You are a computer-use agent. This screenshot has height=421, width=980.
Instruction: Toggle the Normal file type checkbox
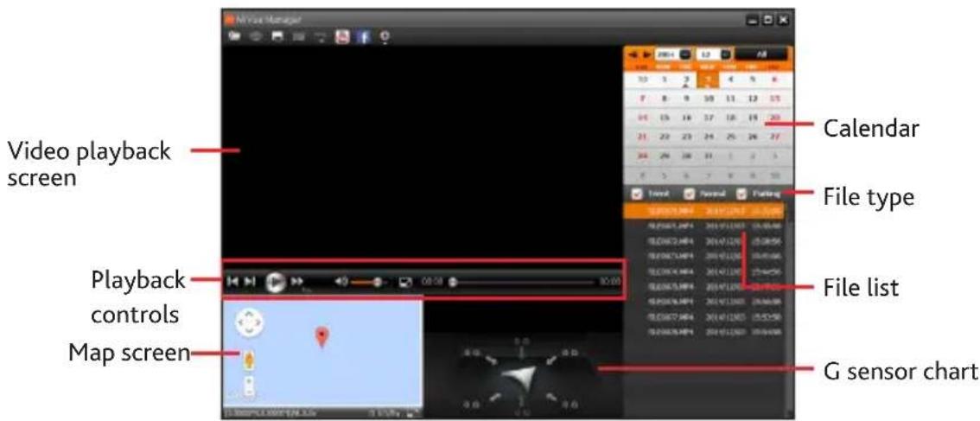click(690, 194)
